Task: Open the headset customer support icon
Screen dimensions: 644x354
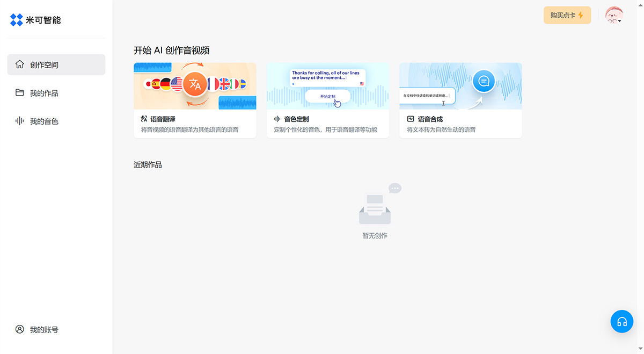Action: [x=622, y=321]
